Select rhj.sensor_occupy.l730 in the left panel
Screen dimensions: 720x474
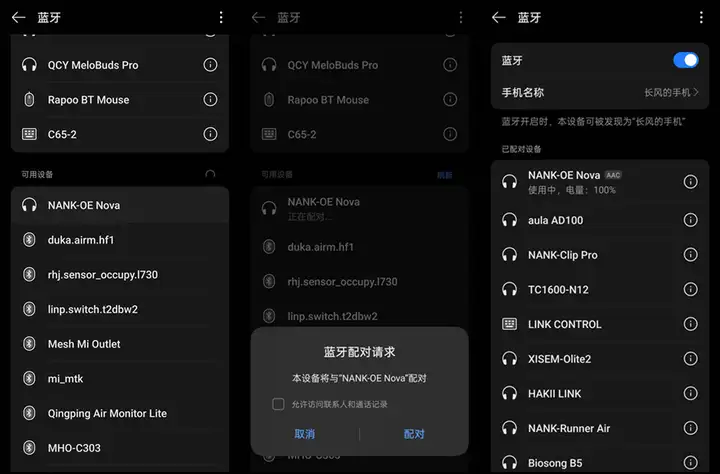pyautogui.click(x=120, y=275)
